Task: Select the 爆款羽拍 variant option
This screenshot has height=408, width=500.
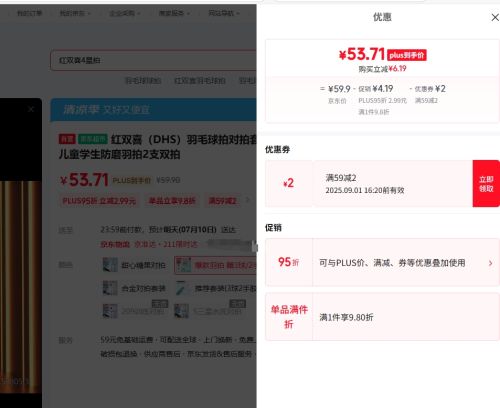Action: pos(215,265)
